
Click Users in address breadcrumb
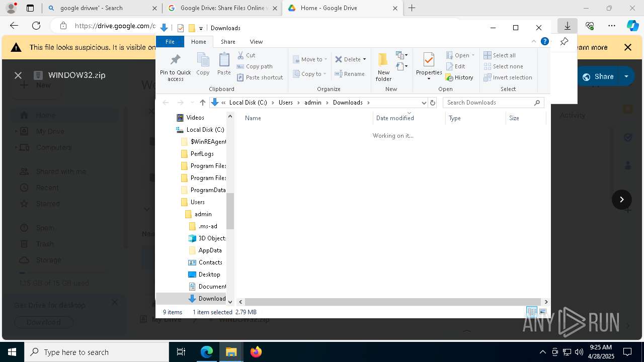[x=286, y=103]
